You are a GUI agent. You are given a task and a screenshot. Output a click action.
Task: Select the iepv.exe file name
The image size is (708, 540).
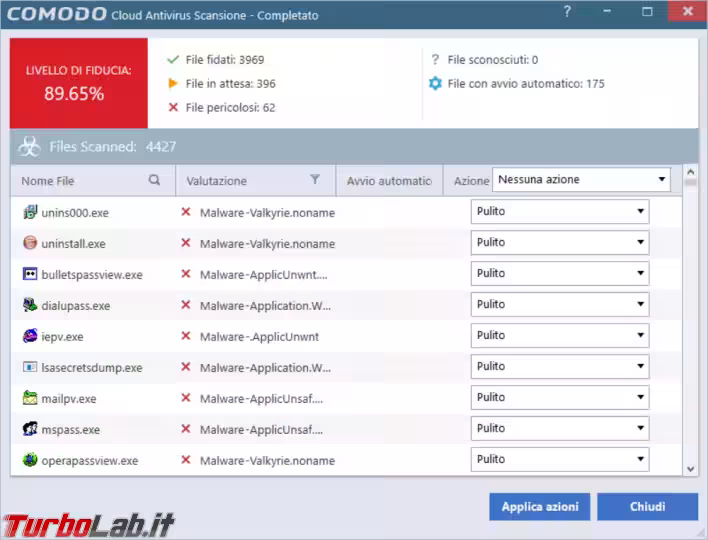(62, 337)
